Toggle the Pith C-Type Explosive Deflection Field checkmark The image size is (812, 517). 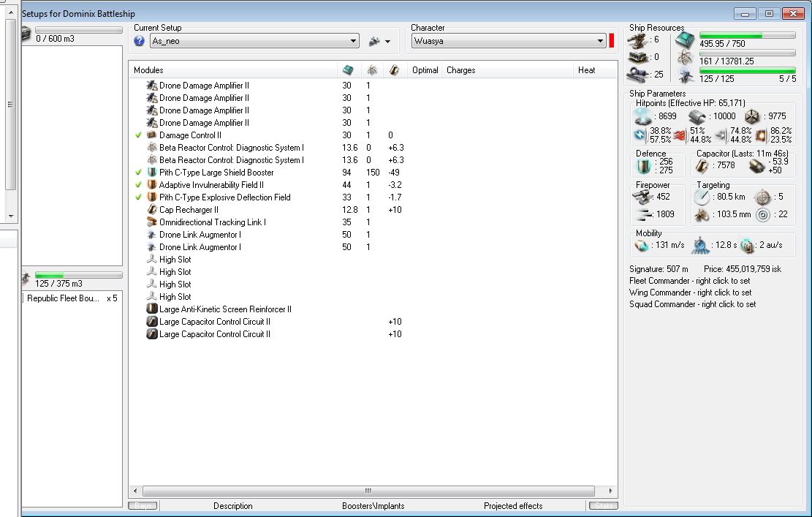(138, 197)
